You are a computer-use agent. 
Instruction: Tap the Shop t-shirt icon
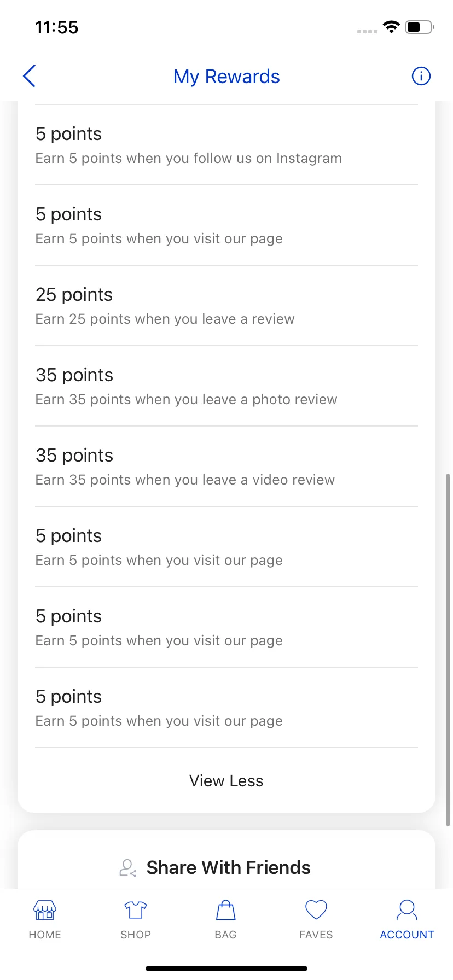coord(136,910)
